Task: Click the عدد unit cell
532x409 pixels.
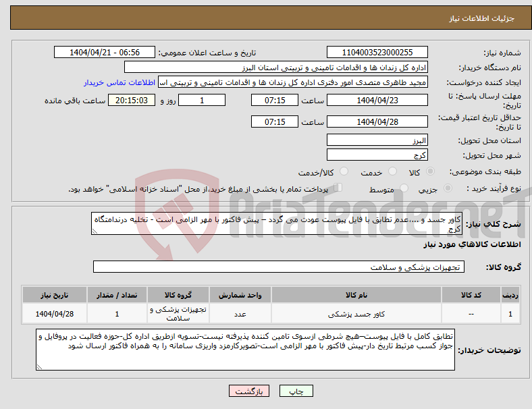Action: 240,314
